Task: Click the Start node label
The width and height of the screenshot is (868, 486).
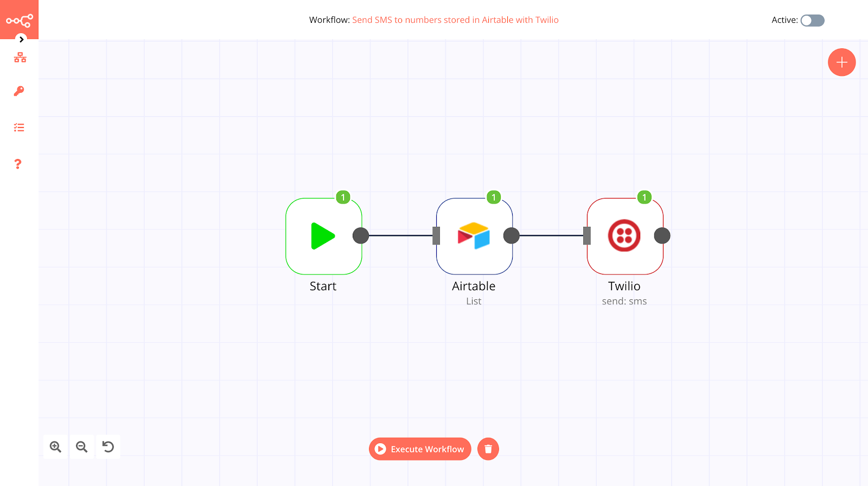Action: 323,286
